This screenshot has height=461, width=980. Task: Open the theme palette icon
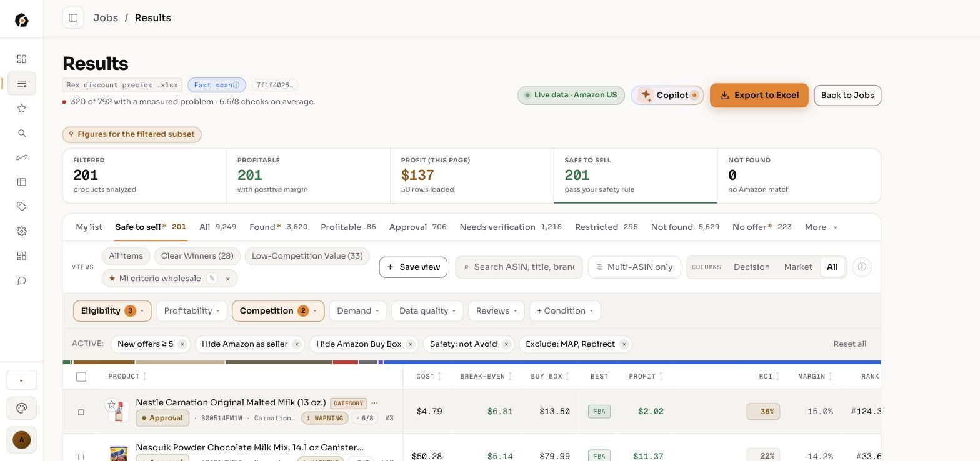pyautogui.click(x=22, y=408)
